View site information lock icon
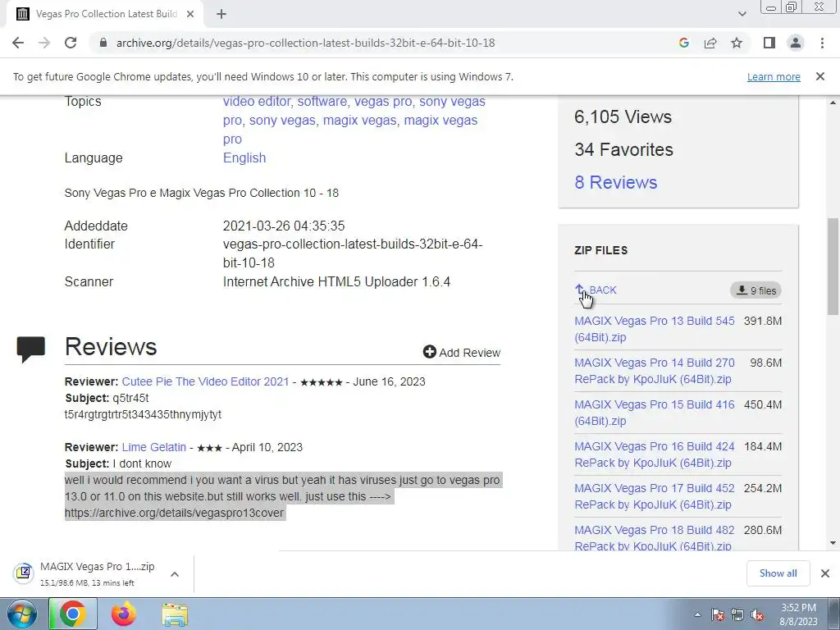 [103, 43]
